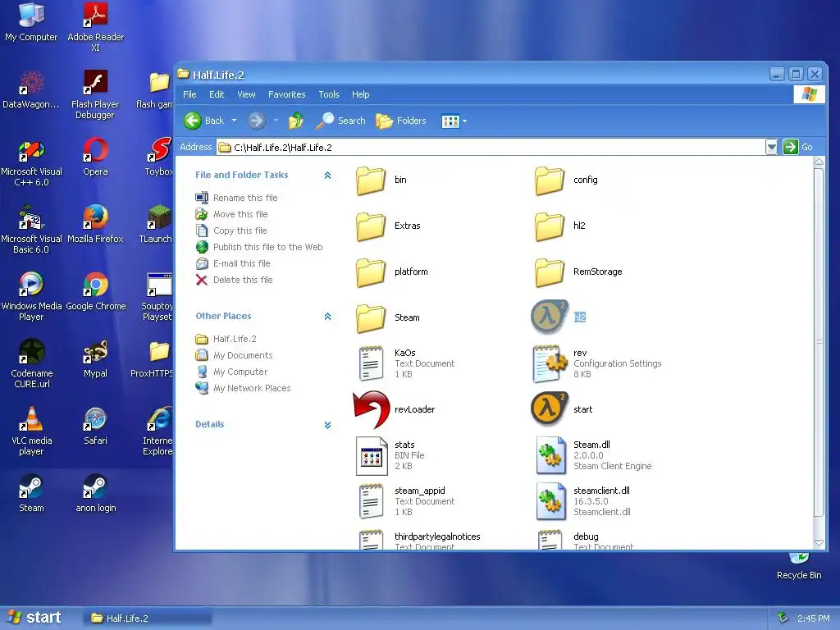Open the File menu
The image size is (840, 630).
[189, 94]
